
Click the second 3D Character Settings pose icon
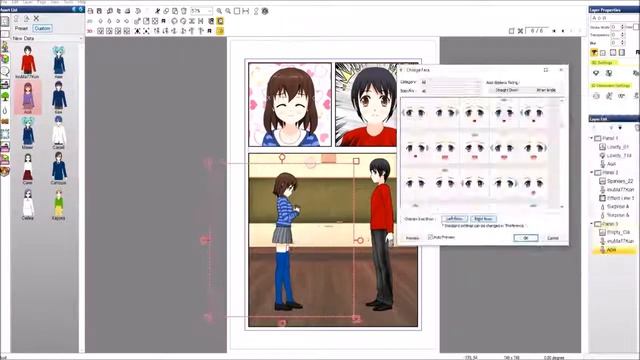click(609, 96)
